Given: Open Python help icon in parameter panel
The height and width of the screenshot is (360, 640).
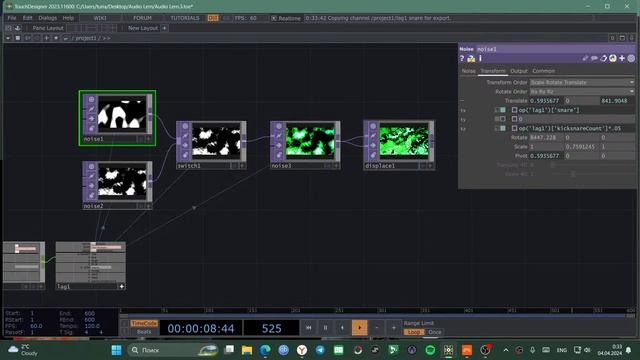Looking at the screenshot, I should (x=471, y=58).
